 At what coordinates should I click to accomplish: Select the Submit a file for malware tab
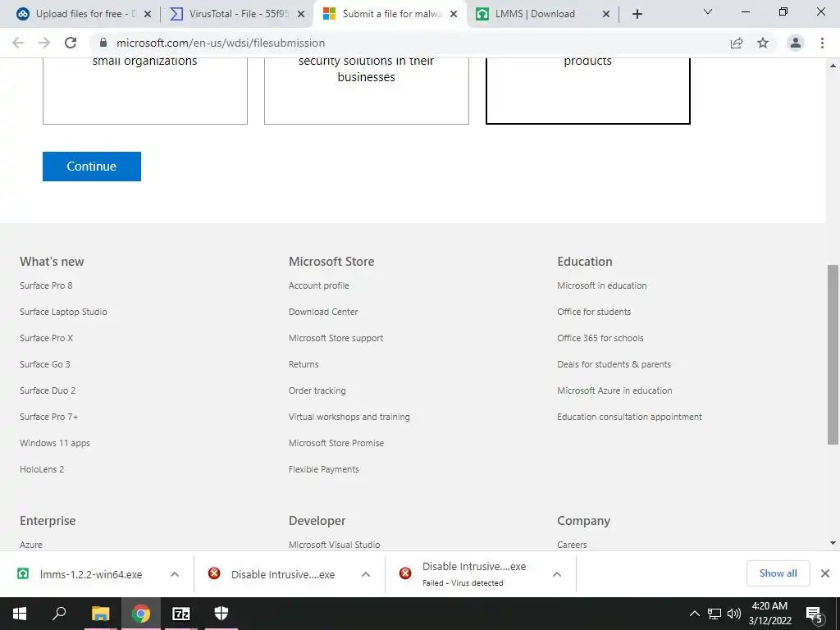click(390, 14)
